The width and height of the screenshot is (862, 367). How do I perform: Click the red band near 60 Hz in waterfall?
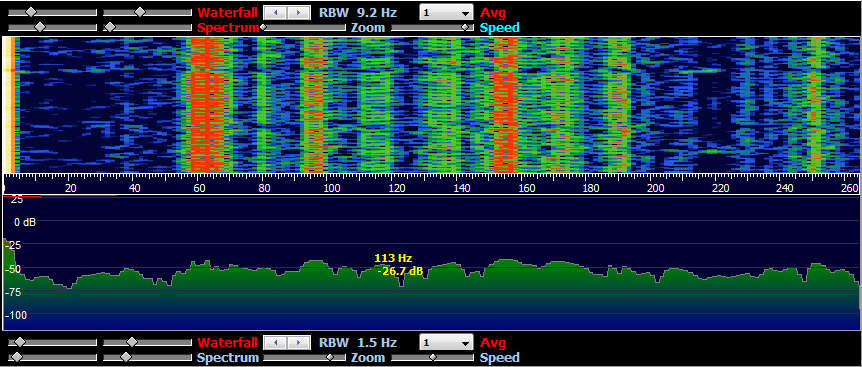click(206, 104)
